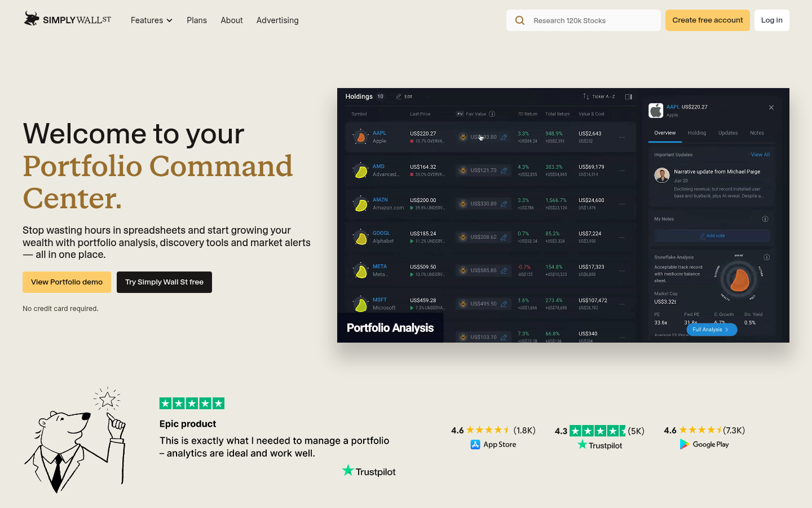The width and height of the screenshot is (812, 508).
Task: Open META row three-dot menu
Action: coord(622,270)
